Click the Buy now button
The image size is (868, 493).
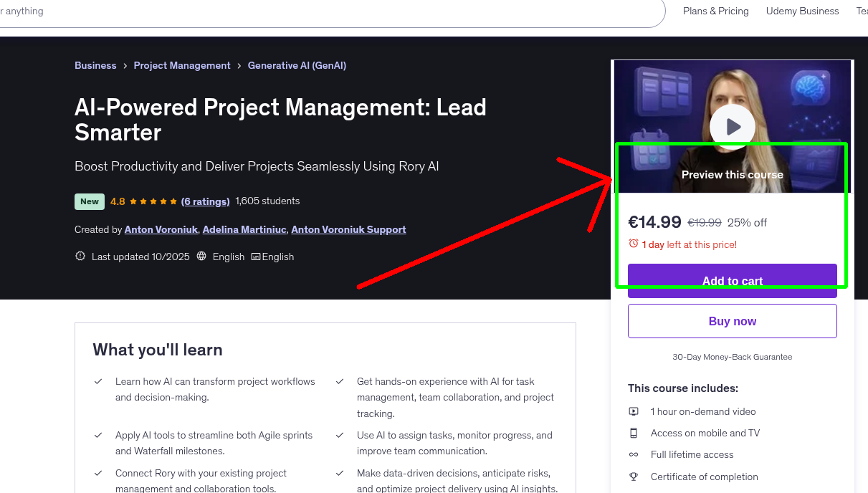732,320
